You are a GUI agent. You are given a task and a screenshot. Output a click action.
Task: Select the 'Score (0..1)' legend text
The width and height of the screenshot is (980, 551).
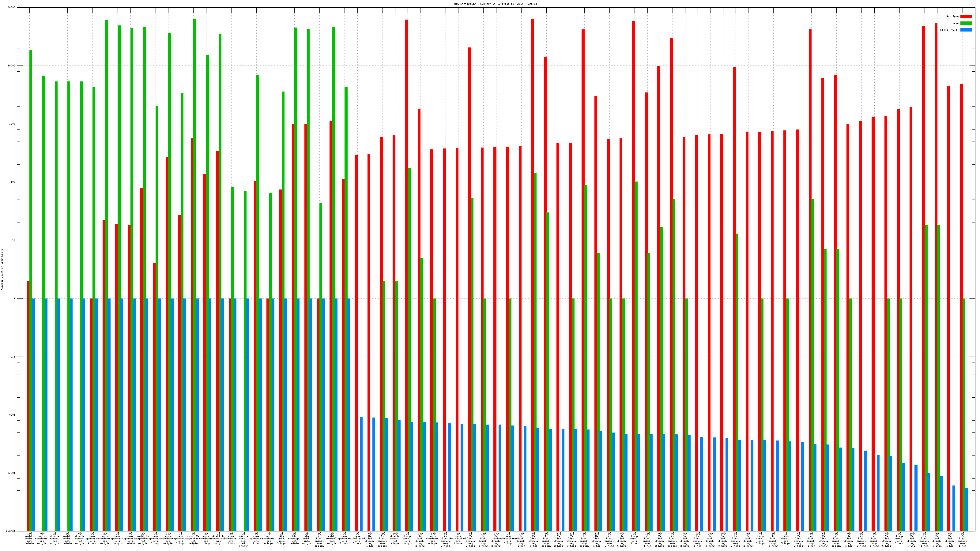point(949,30)
